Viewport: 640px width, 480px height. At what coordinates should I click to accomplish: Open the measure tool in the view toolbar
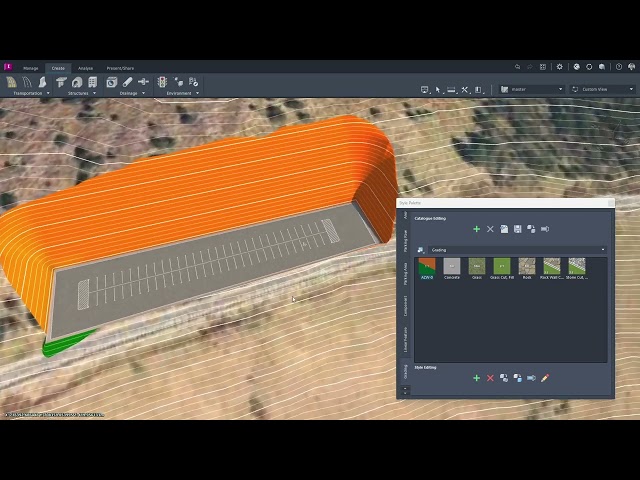451,89
